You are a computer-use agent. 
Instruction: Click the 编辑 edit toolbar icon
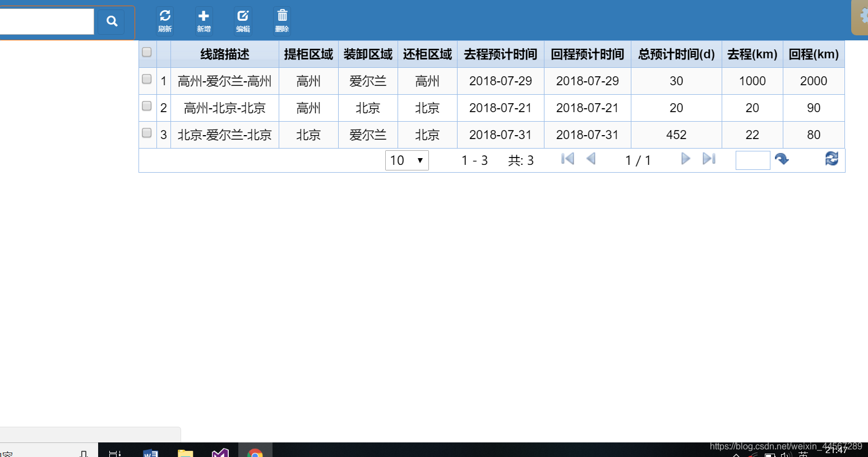pos(243,21)
